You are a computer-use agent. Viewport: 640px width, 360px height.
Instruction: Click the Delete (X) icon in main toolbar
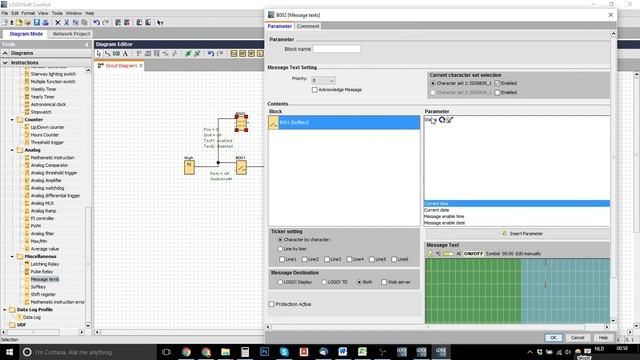pyautogui.click(x=58, y=22)
